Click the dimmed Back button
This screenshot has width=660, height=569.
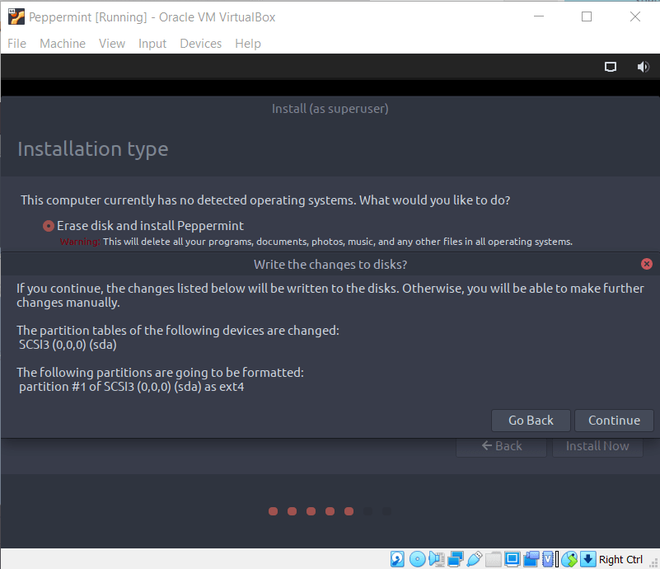(501, 446)
